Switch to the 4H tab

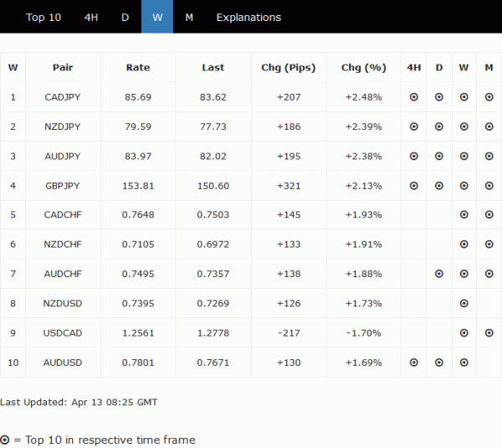[91, 17]
